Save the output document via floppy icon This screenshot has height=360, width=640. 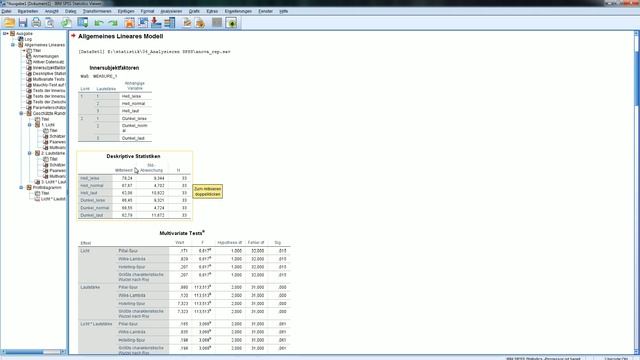pyautogui.click(x=23, y=23)
